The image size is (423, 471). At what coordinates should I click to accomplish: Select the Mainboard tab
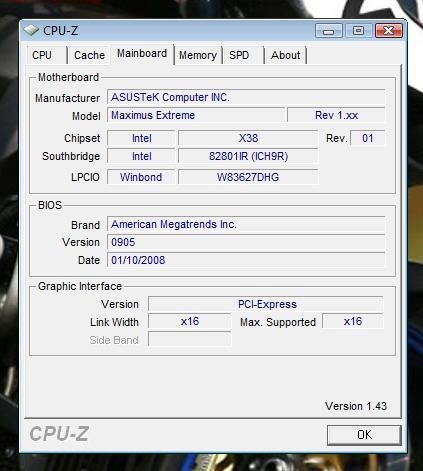point(142,54)
